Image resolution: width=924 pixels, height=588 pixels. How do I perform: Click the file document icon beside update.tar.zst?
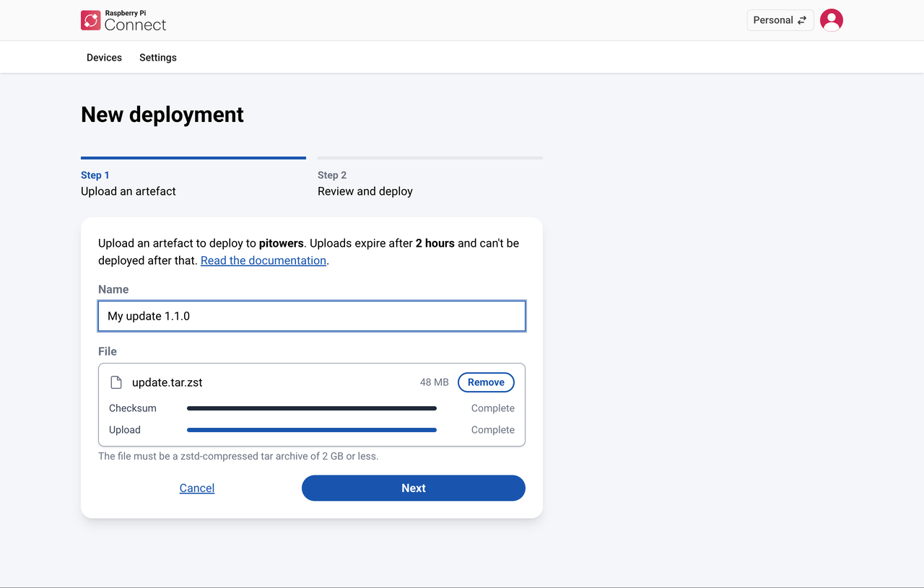pyautogui.click(x=116, y=382)
